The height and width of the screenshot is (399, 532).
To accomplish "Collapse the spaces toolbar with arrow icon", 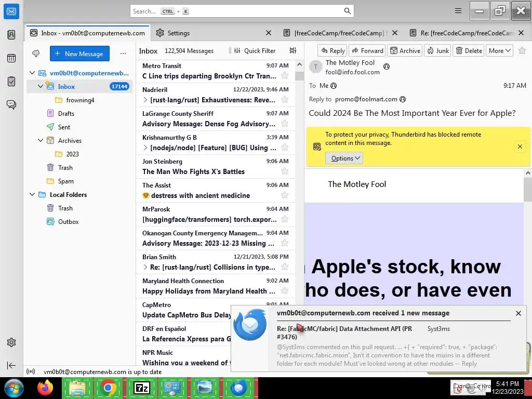I will click(x=11, y=365).
